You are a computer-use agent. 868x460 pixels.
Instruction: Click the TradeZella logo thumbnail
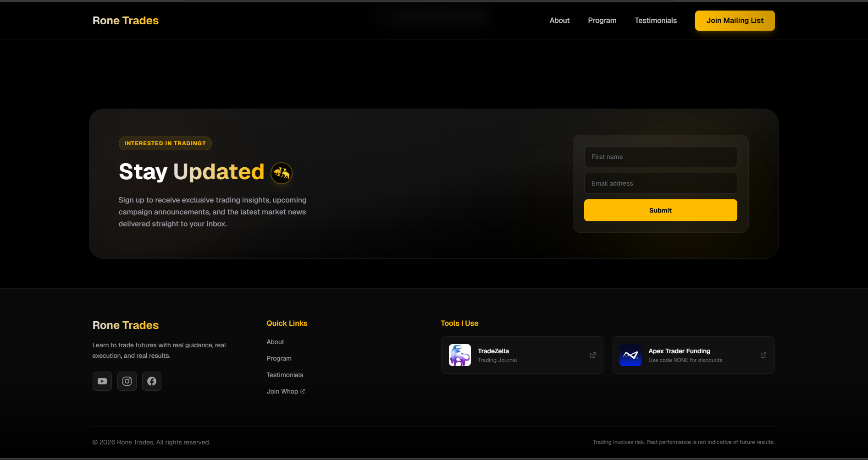click(x=459, y=355)
